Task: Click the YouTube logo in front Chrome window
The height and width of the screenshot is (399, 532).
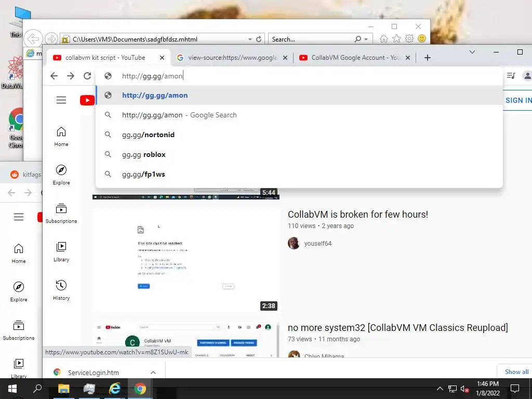Action: tap(87, 100)
